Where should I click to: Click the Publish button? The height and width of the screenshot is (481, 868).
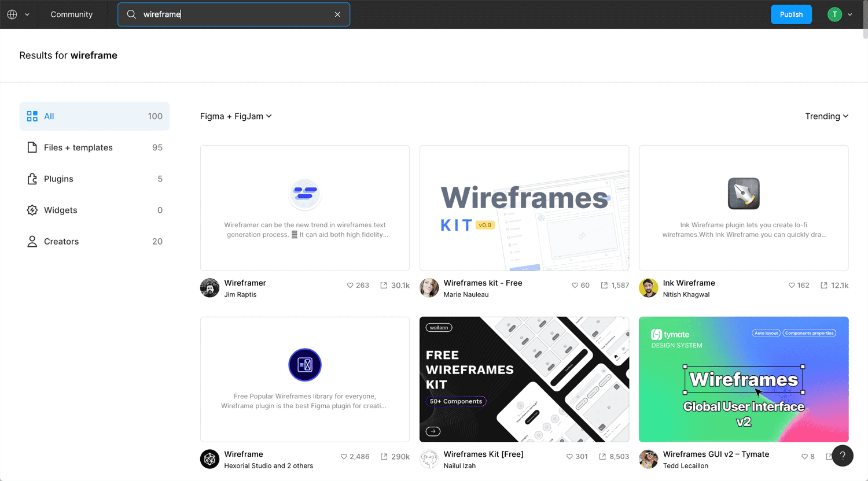tap(791, 14)
